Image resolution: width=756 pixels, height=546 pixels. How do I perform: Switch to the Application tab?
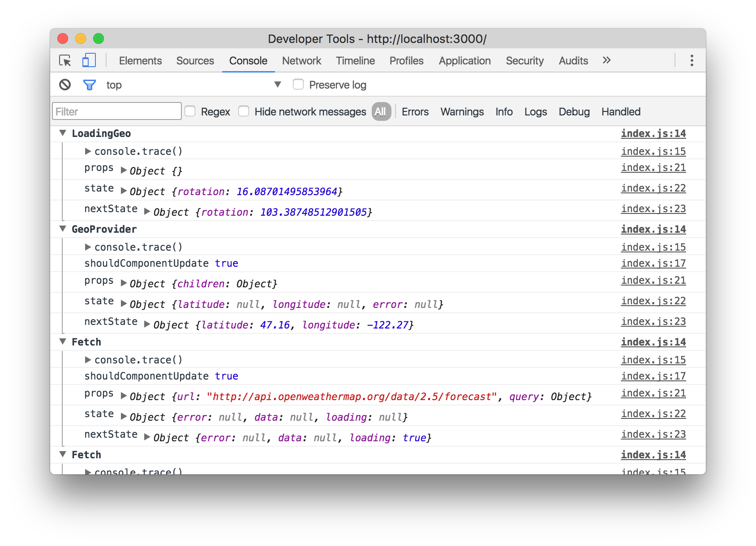pyautogui.click(x=464, y=60)
